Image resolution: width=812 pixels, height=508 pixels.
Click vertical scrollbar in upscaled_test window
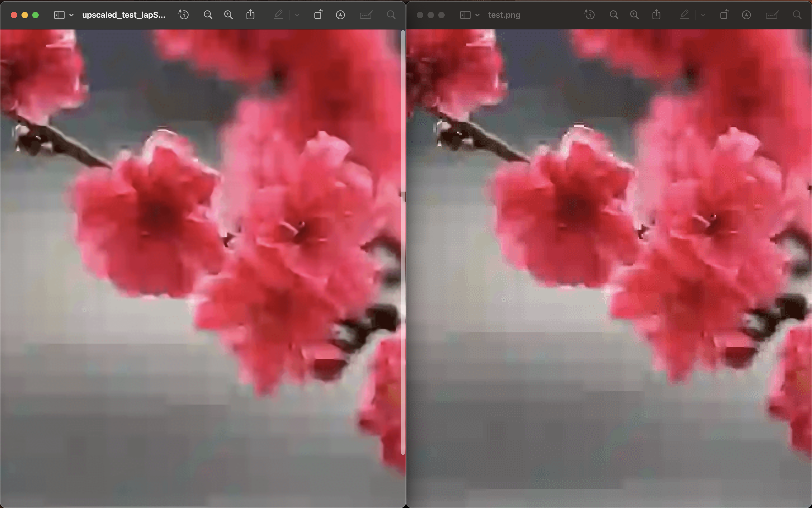tap(403, 242)
